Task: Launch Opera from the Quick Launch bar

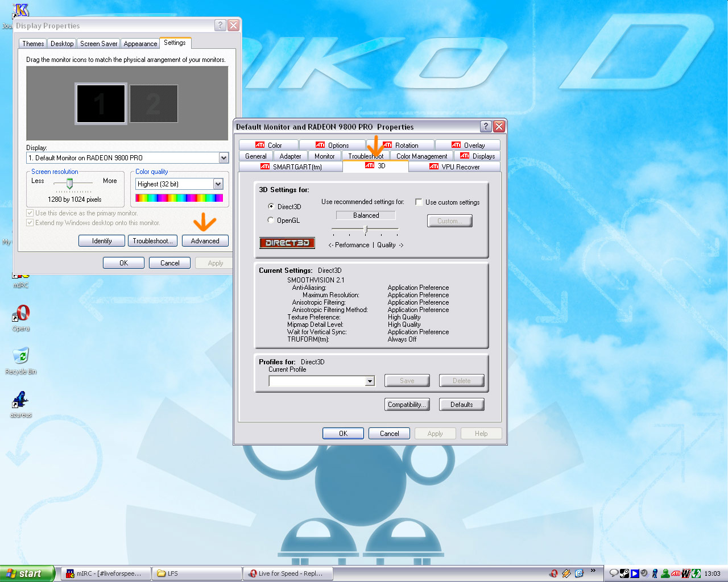Action: pyautogui.click(x=553, y=573)
